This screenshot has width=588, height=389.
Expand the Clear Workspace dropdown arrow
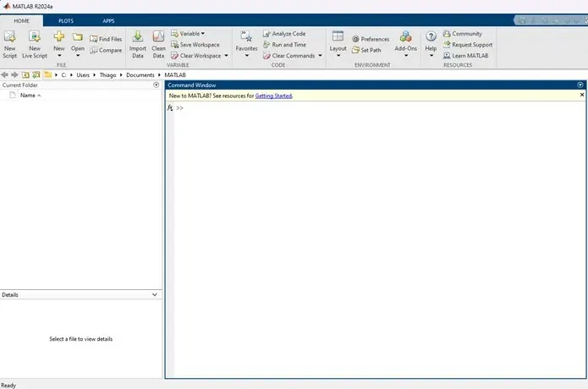227,56
